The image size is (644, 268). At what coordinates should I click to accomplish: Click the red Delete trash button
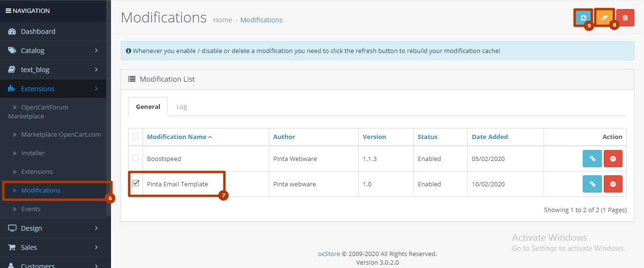tap(625, 18)
